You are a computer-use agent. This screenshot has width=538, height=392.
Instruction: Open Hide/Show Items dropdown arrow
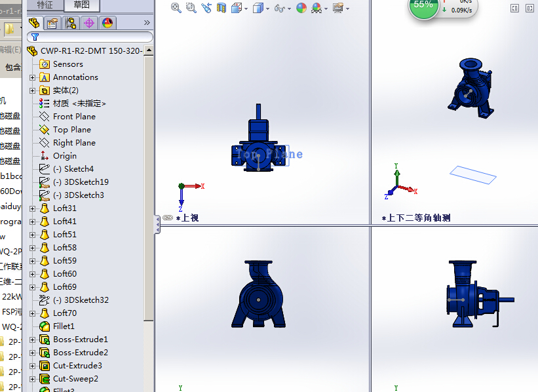tap(289, 9)
